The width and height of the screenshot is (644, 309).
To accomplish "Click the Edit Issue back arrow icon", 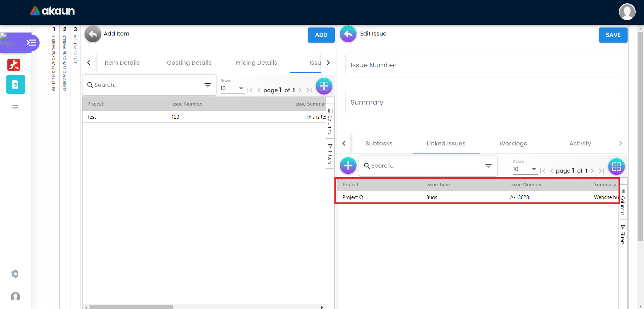I will 348,34.
